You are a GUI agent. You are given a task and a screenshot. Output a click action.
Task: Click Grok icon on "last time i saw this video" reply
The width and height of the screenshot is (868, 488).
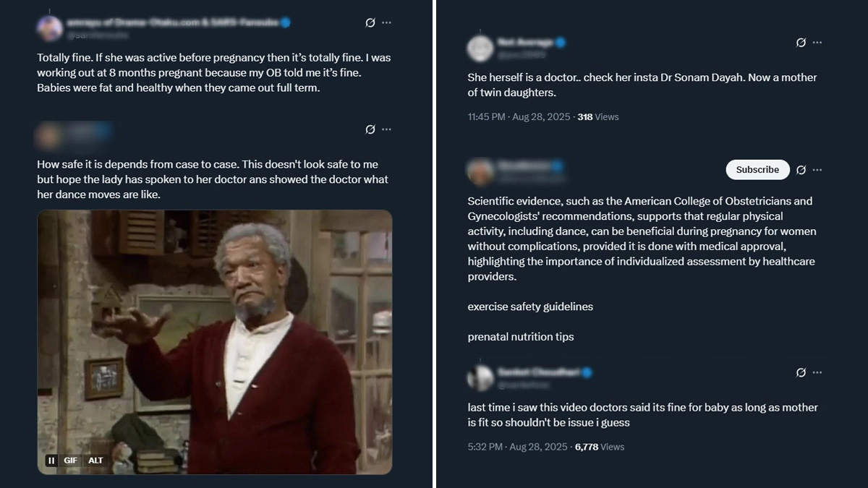tap(801, 372)
